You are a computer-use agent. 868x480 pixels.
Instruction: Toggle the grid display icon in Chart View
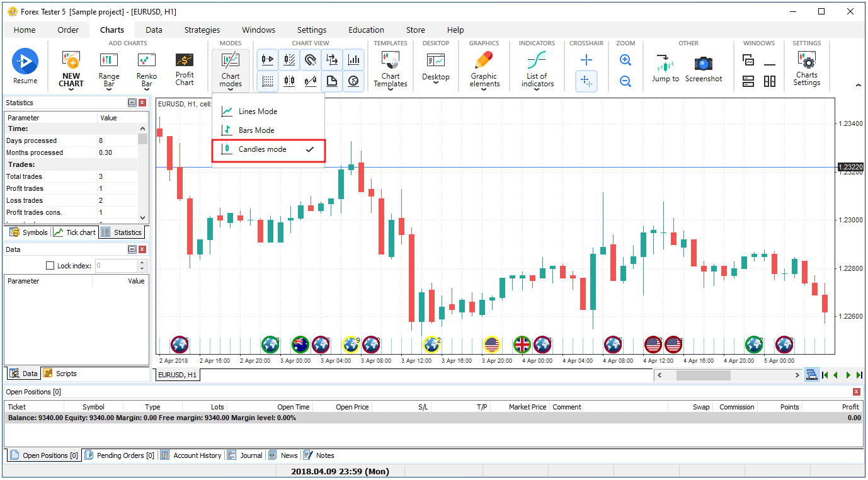tap(268, 81)
